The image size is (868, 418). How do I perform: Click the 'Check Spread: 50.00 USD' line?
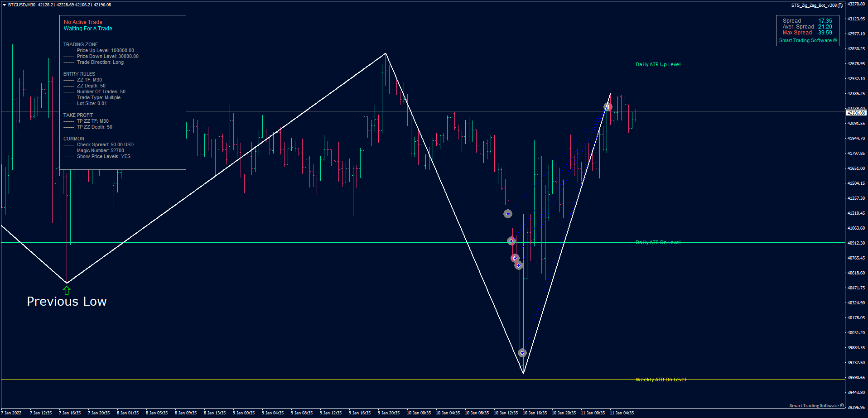105,144
